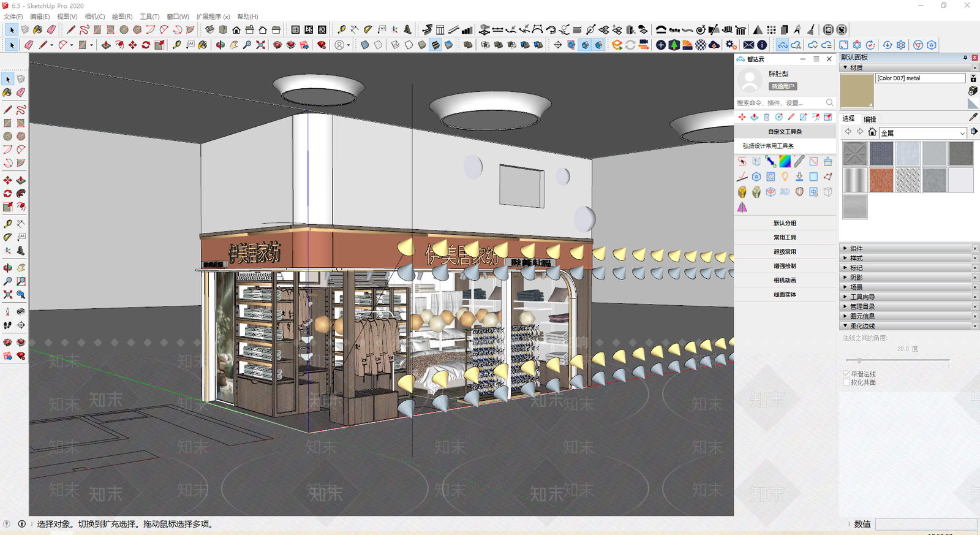Screen dimensions: 980x535
Task: Go to the materials home icon
Action: point(872,132)
